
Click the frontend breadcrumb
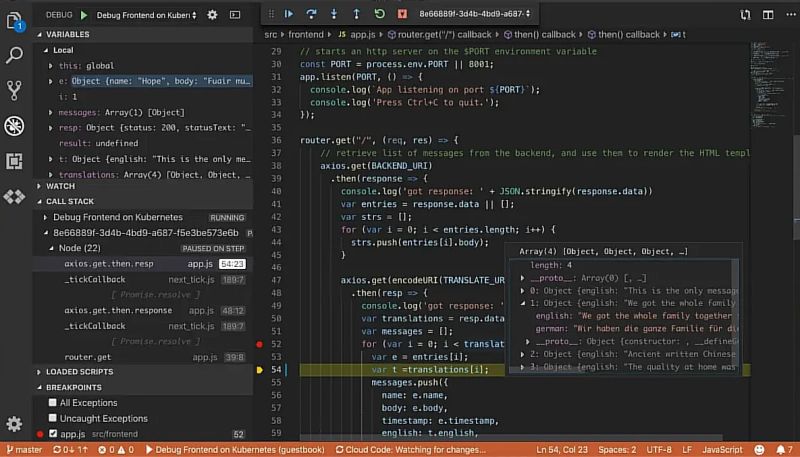[306, 34]
